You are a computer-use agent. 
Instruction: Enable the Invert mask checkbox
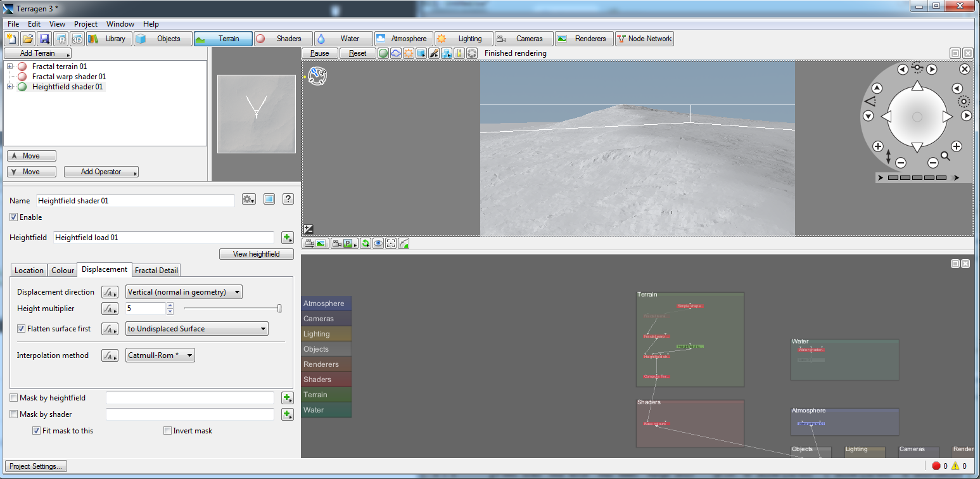click(x=168, y=431)
